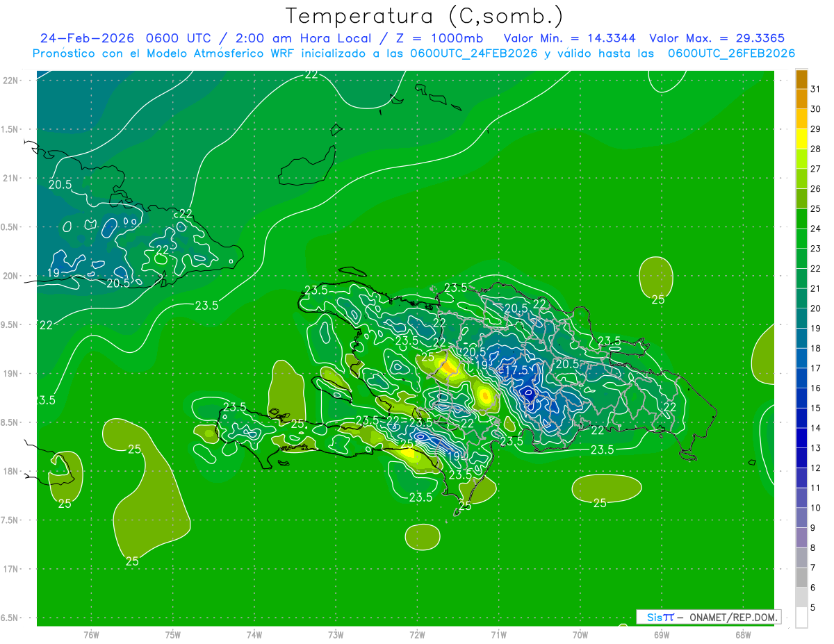Click the '75W' longitude axis label
This screenshot has width=834, height=644.
click(x=172, y=635)
